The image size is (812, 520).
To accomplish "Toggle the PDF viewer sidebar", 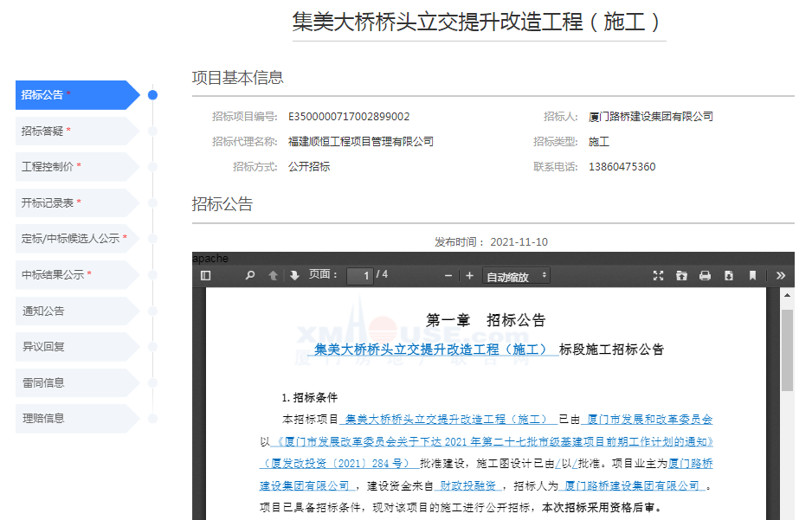I will coord(206,276).
